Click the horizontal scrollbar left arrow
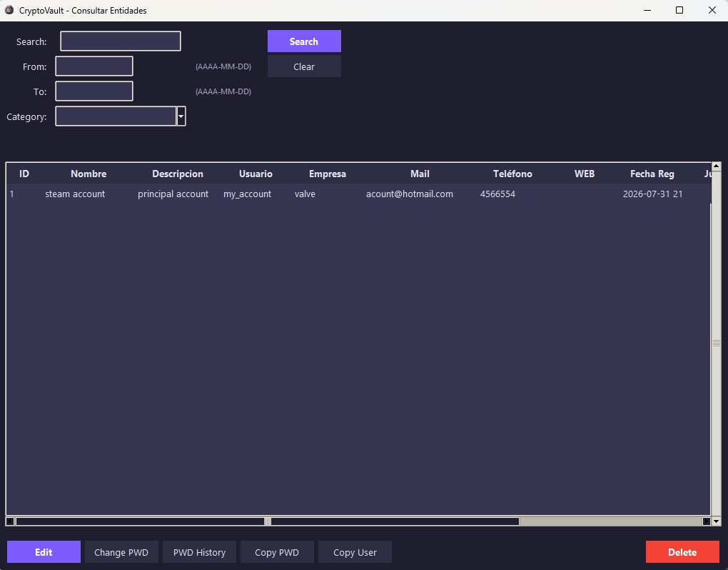 10,521
